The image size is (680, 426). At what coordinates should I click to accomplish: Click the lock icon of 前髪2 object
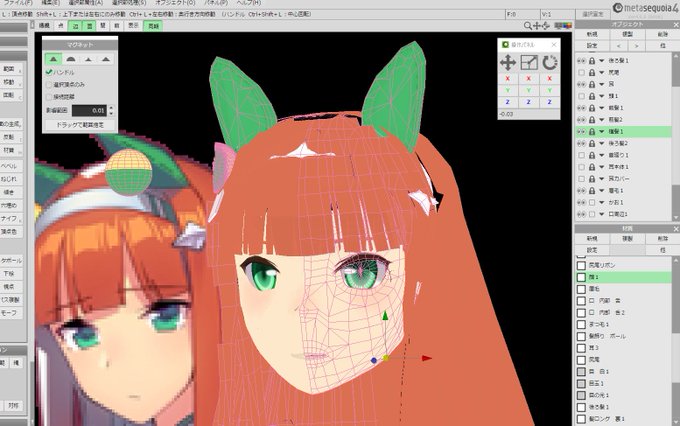click(x=592, y=119)
